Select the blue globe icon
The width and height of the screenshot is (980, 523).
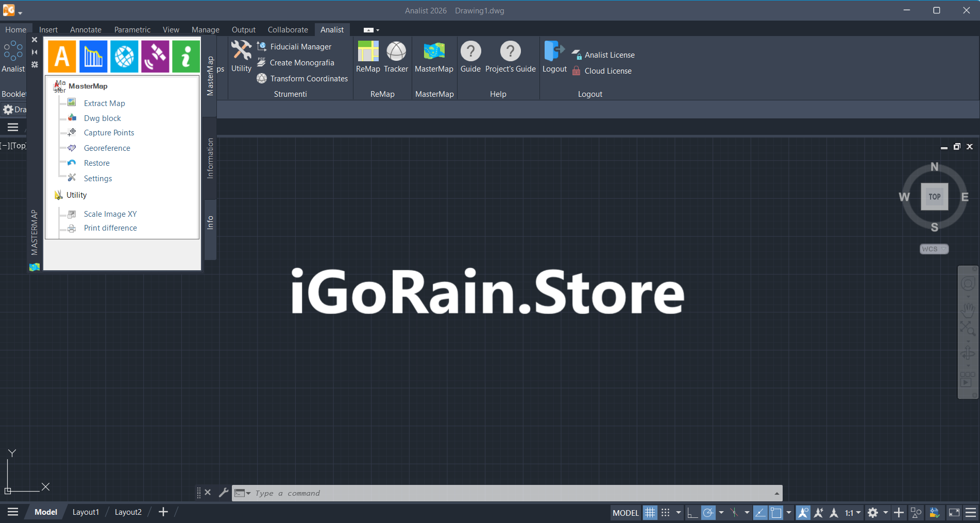tap(124, 57)
